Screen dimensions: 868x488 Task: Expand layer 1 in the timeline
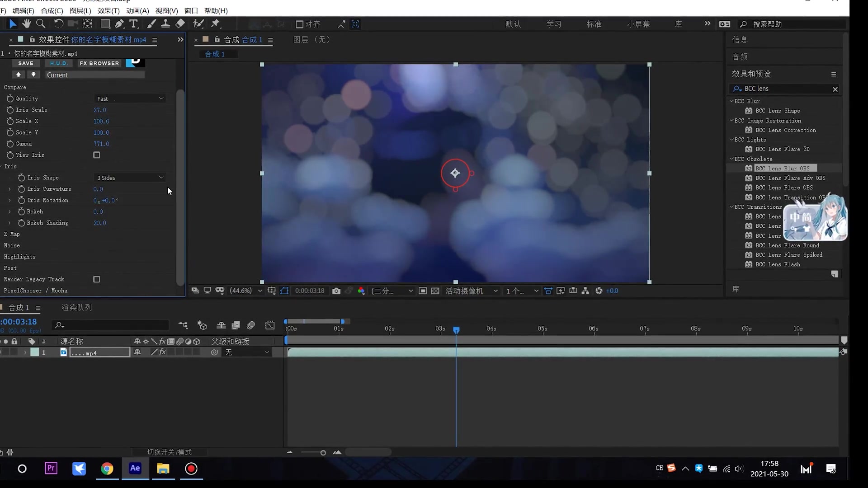(x=25, y=352)
